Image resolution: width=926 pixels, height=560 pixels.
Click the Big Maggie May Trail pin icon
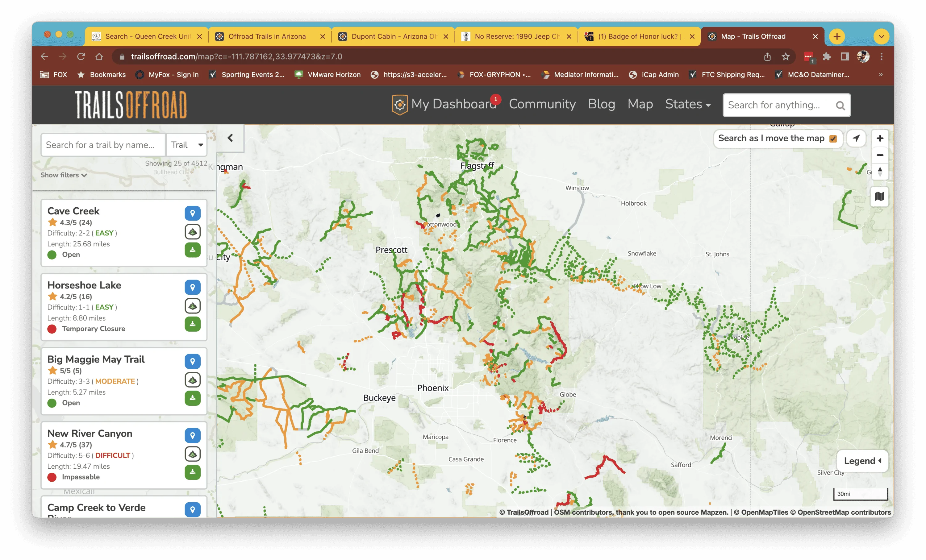click(192, 361)
